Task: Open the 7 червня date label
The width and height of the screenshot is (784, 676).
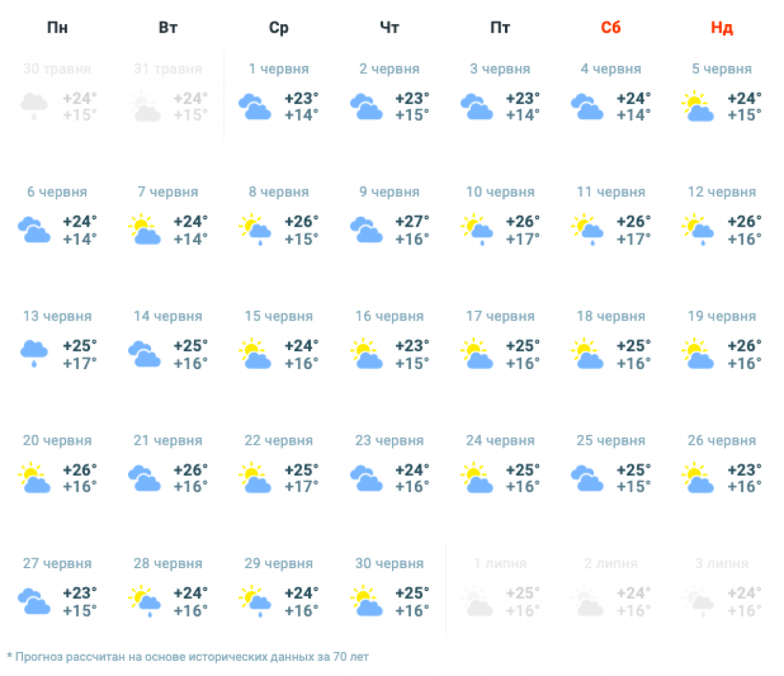Action: tap(168, 192)
